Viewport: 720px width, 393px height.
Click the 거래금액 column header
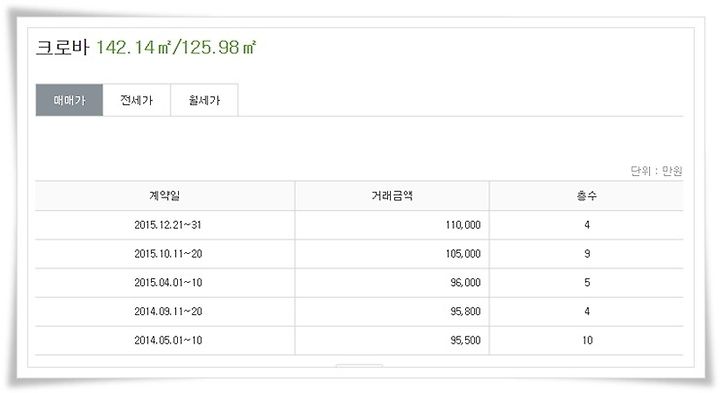click(x=392, y=196)
